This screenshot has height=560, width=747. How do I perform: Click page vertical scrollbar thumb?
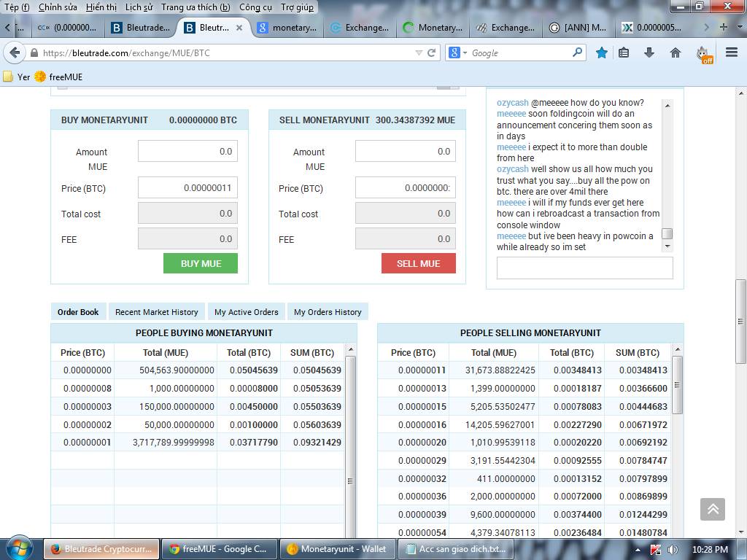click(740, 322)
